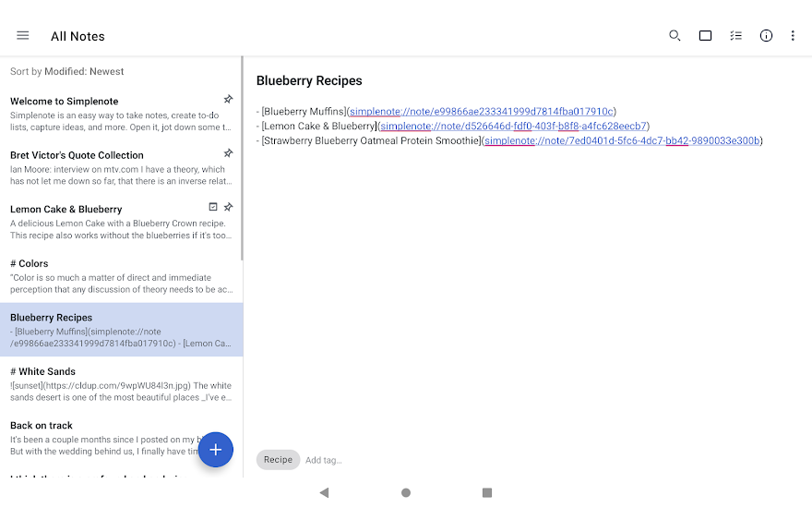This screenshot has width=812, height=508.
Task: Open the Welcome to Simplenote note
Action: point(121,114)
